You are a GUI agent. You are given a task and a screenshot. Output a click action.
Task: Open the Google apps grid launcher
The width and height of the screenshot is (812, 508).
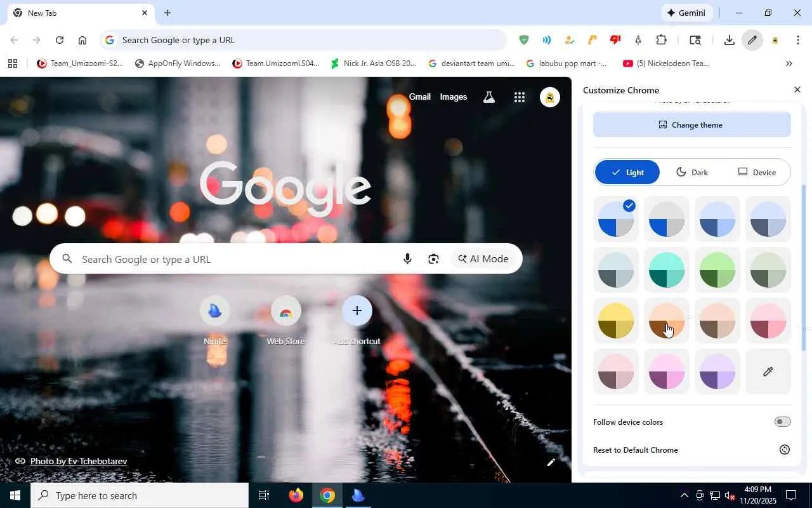coord(520,97)
